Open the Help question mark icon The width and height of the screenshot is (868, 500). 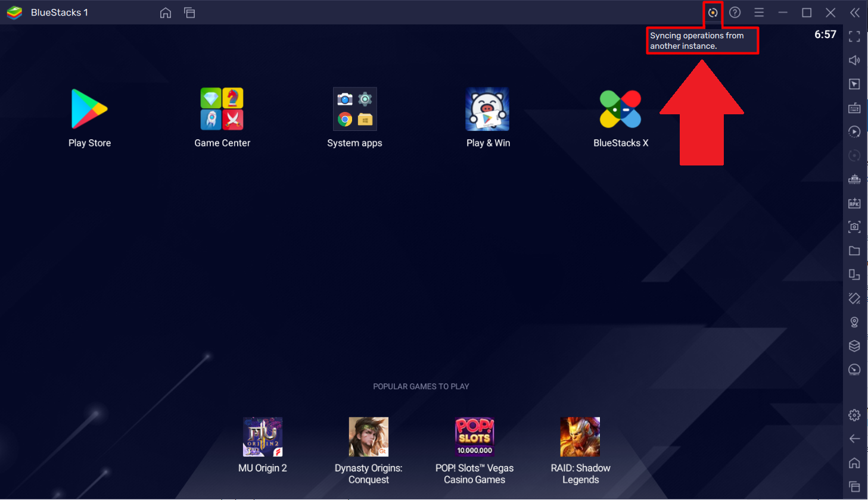(735, 12)
